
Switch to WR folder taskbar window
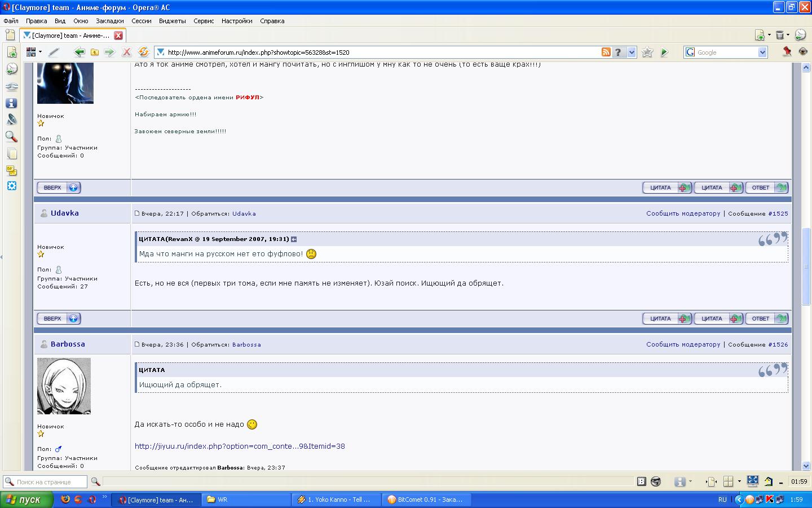pos(246,500)
